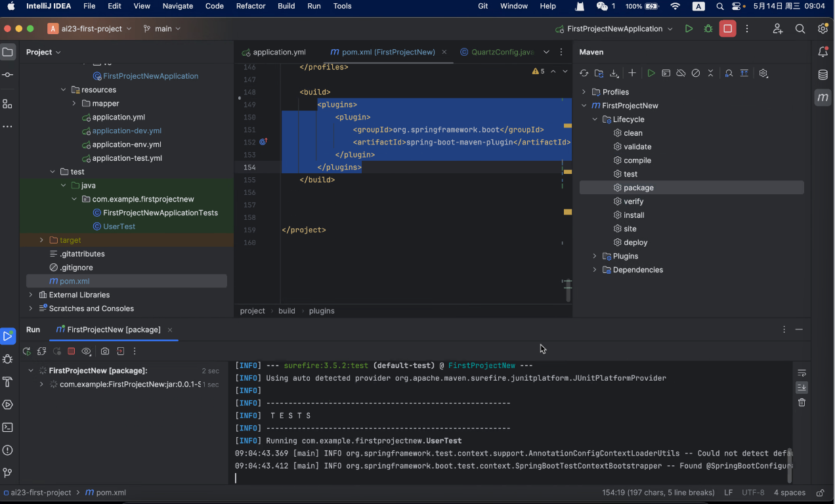Screen dimensions: 835x504
Task: Open the Problems tool window
Action: [x=8, y=450]
